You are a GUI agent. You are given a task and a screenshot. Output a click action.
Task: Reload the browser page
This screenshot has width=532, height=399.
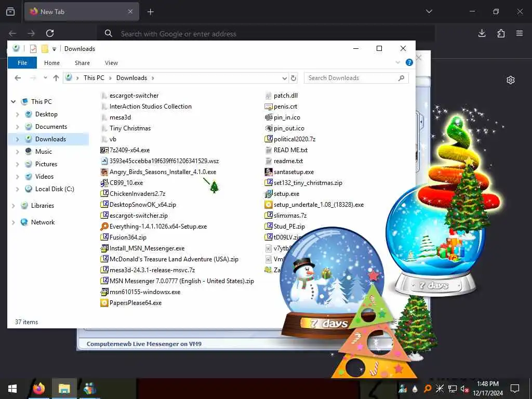coord(50,33)
